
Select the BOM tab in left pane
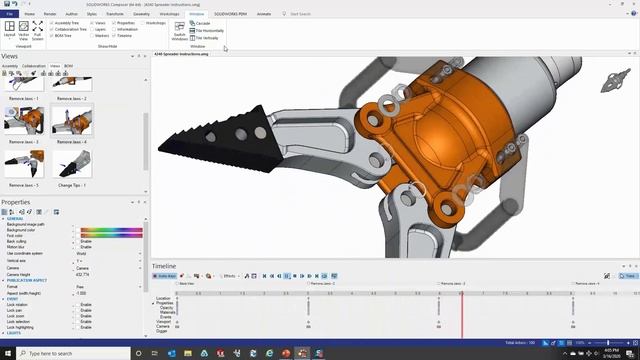pos(69,66)
